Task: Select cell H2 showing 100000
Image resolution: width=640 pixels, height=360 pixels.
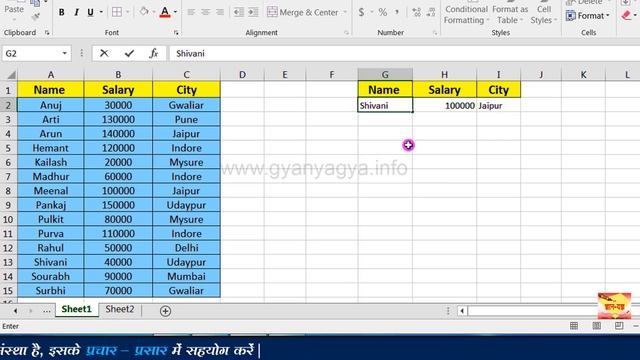Action: coord(444,106)
